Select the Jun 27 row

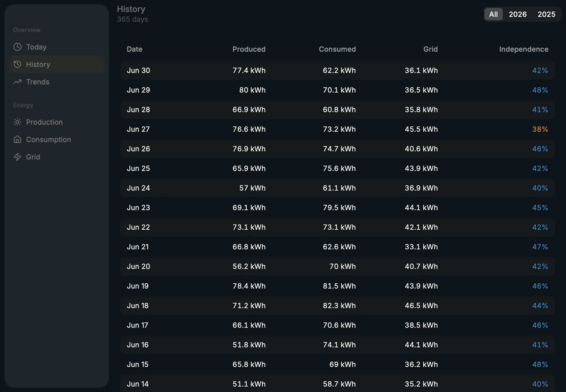click(x=337, y=129)
